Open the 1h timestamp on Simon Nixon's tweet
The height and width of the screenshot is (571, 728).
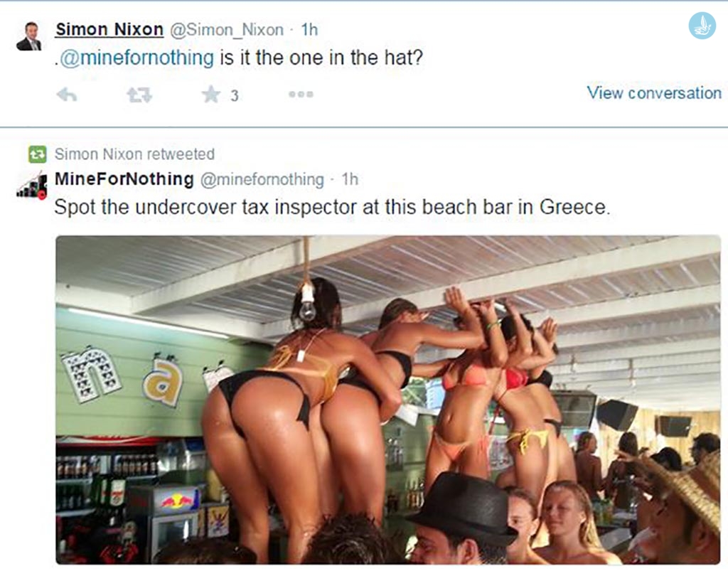pyautogui.click(x=309, y=30)
